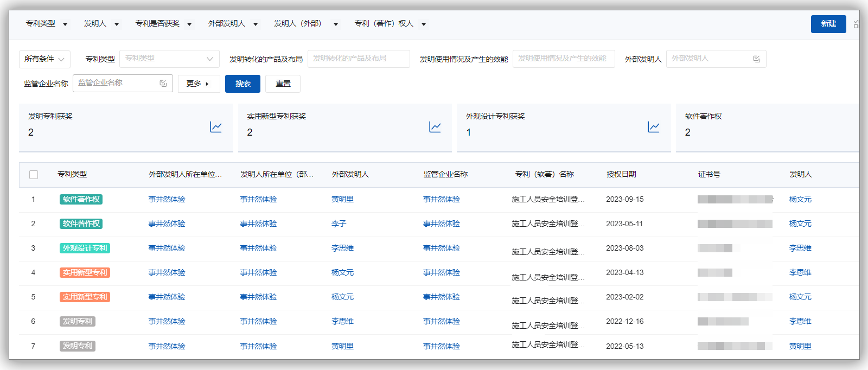The width and height of the screenshot is (868, 370).
Task: Open external inventor 李思维 link in row 3
Action: tap(342, 248)
